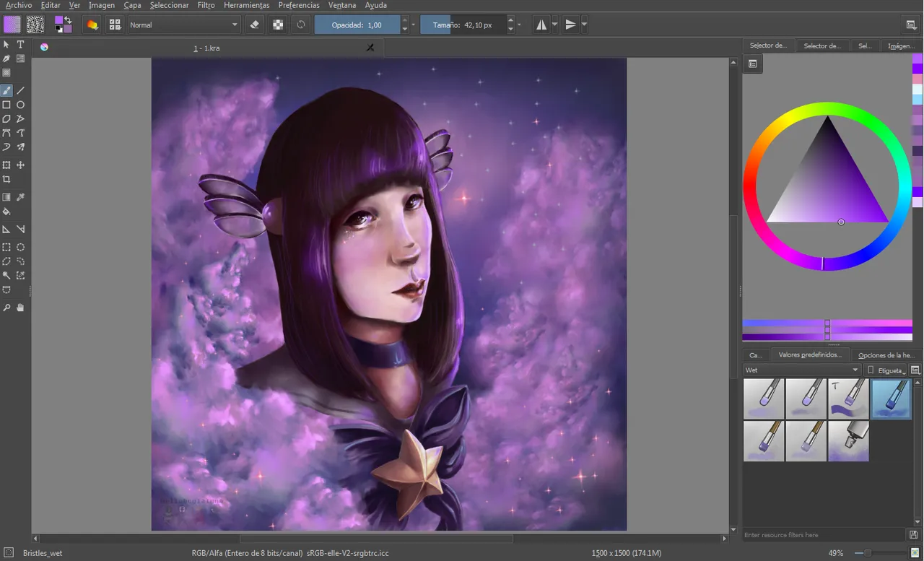Open dropdown arrow next to Tamaño slider

[519, 25]
